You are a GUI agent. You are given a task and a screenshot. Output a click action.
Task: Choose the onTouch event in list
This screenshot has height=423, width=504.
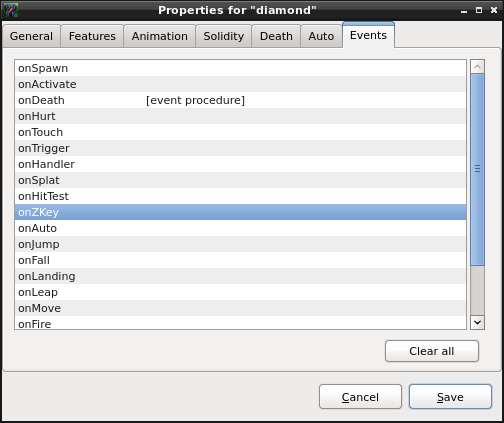240,132
